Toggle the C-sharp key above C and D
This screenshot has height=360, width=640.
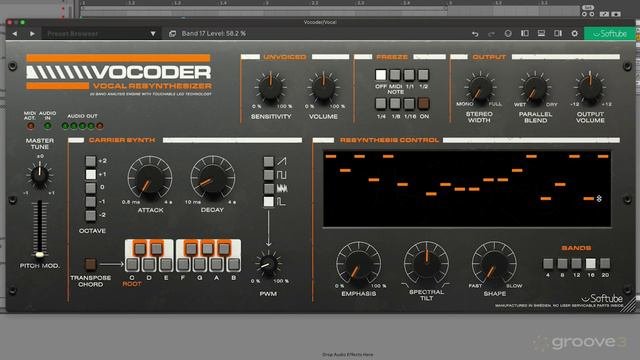140,249
